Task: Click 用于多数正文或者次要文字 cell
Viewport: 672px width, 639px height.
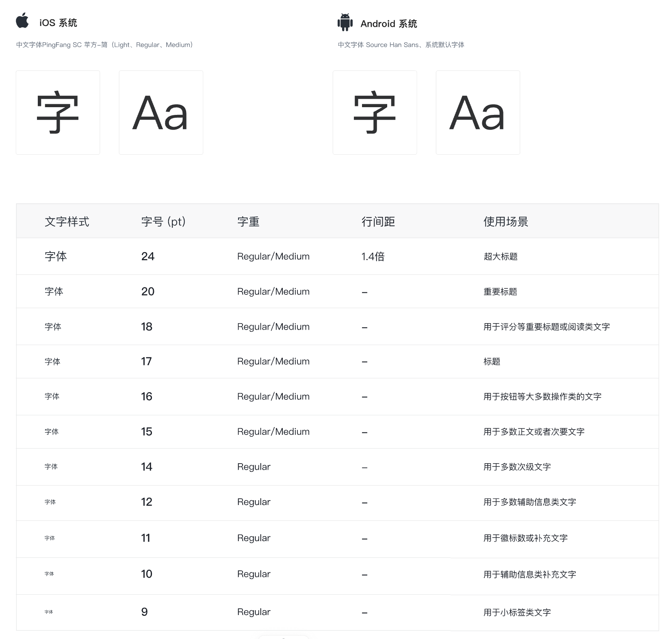Action: click(x=534, y=432)
